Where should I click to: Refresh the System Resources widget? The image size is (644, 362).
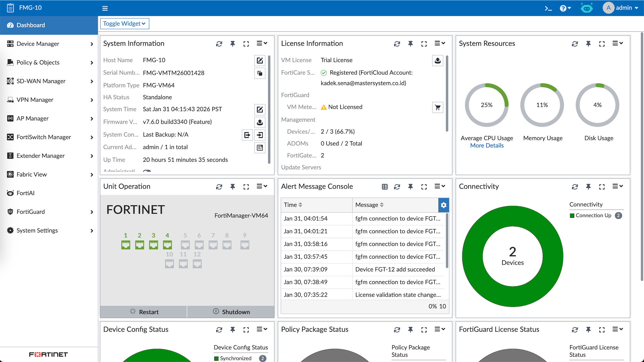[x=575, y=44]
